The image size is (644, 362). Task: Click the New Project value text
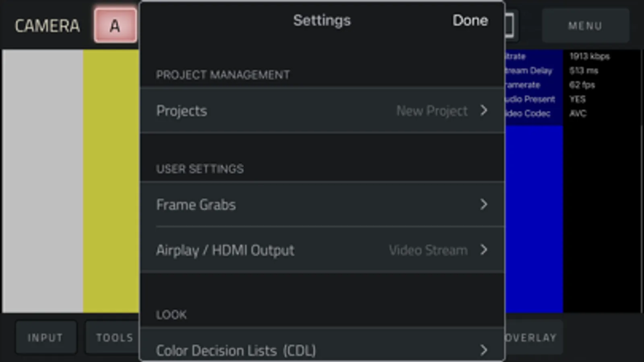point(432,111)
